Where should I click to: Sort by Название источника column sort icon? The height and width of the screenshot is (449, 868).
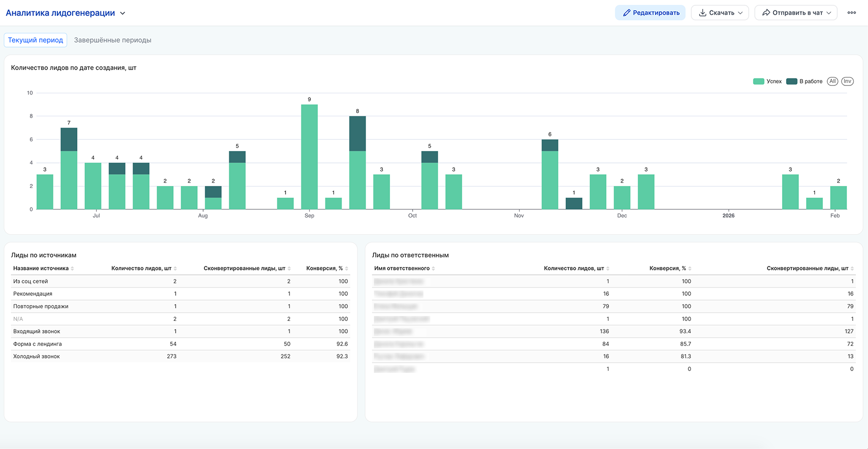click(x=73, y=268)
